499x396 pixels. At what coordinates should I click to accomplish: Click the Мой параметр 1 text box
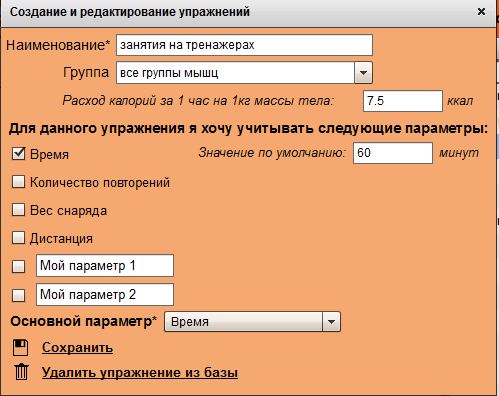coord(105,266)
